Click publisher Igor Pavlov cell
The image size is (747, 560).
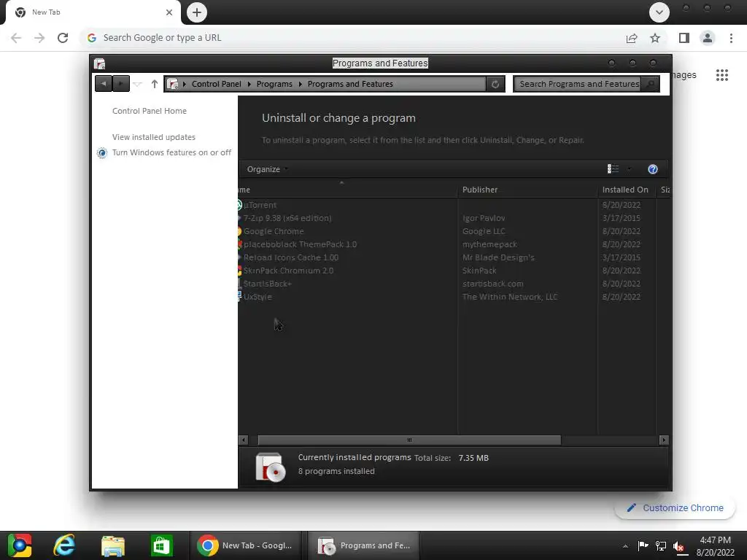click(x=484, y=218)
